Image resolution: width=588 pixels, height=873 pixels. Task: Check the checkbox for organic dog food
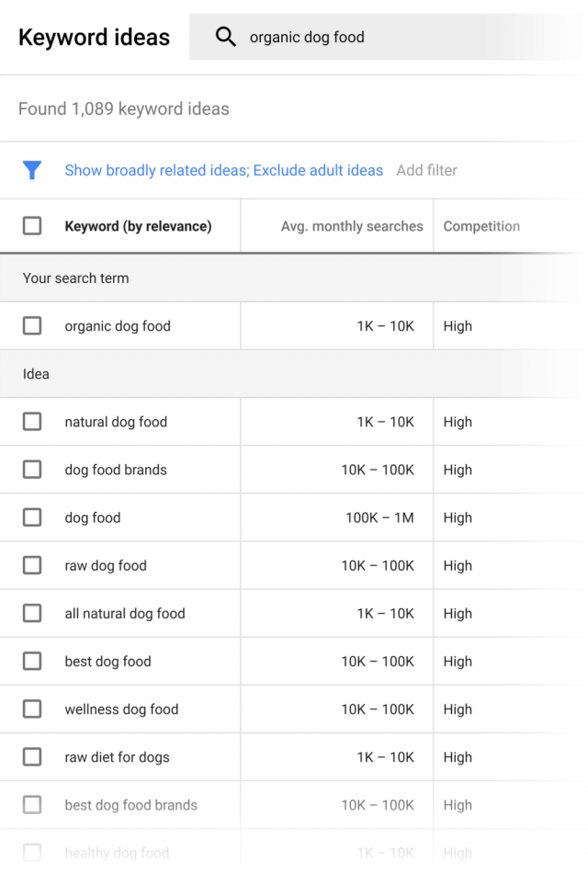[x=32, y=325]
